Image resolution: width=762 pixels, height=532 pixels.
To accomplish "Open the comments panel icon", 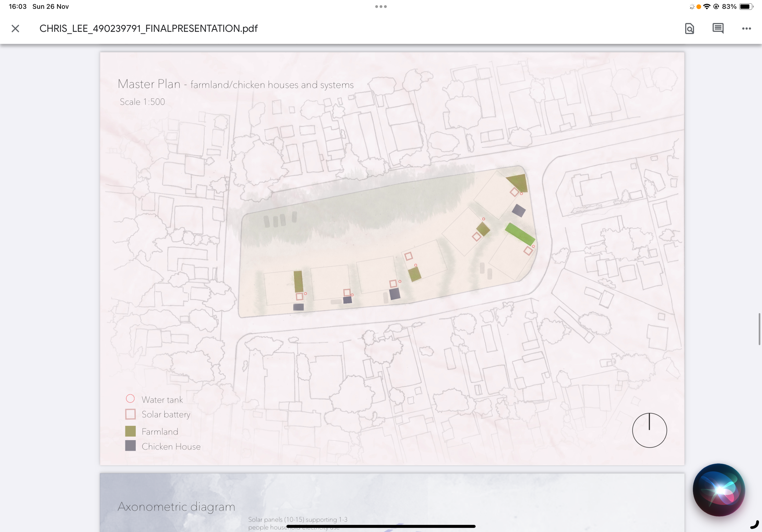I will coord(718,28).
